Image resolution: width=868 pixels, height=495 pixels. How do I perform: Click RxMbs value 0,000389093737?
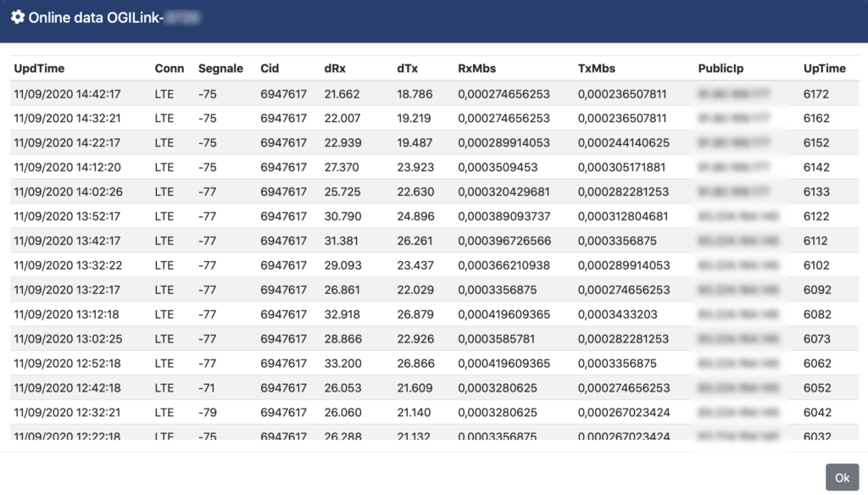[x=504, y=216]
